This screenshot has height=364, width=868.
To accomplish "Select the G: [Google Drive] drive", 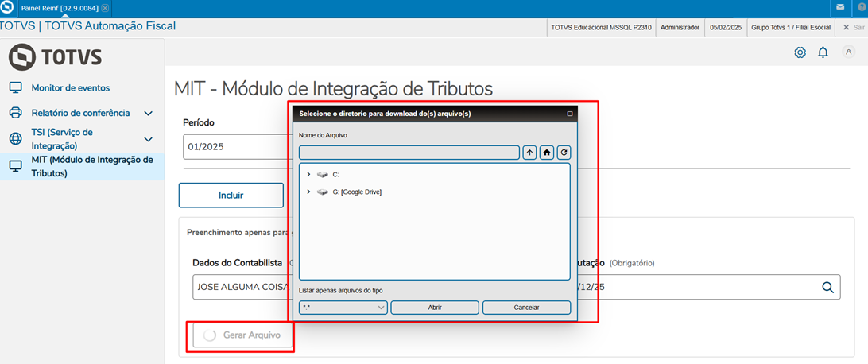I will (x=357, y=192).
